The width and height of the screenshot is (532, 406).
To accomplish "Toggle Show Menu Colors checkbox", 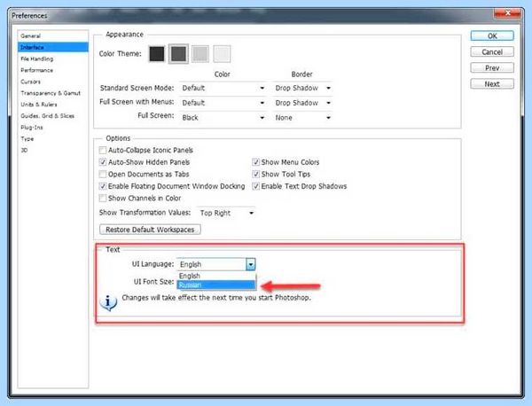I will [256, 162].
